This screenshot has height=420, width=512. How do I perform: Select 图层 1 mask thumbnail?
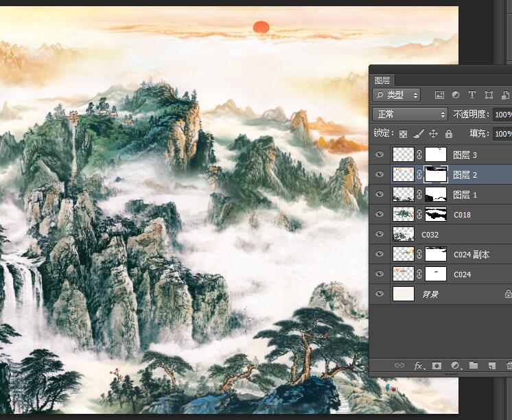[436, 194]
